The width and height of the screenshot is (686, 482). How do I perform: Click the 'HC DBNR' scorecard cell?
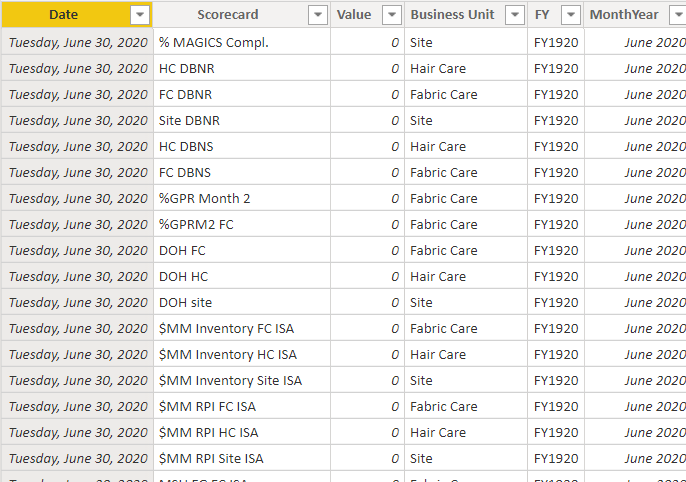[x=242, y=69]
